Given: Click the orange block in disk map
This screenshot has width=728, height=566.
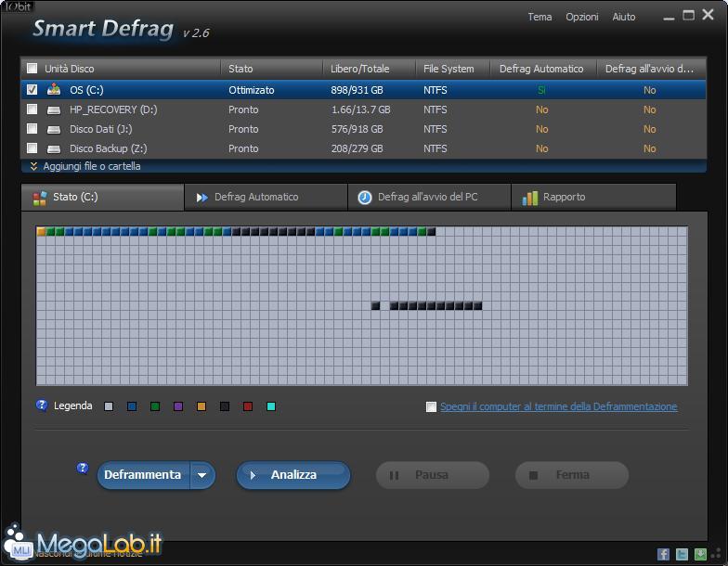Looking at the screenshot, I should [x=41, y=232].
